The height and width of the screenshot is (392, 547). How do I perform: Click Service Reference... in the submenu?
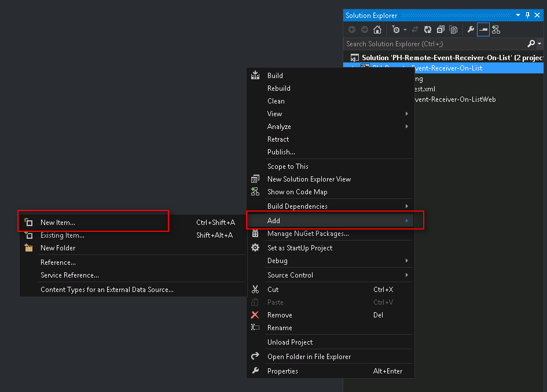[x=69, y=275]
